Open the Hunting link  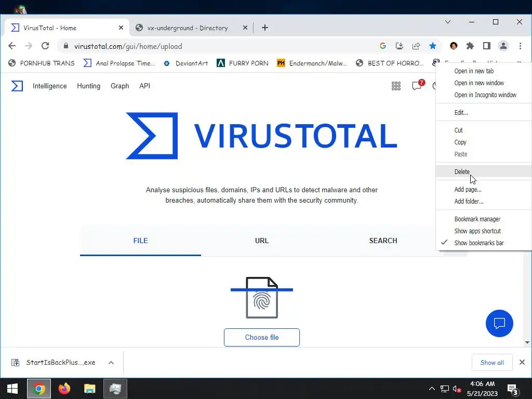click(88, 86)
